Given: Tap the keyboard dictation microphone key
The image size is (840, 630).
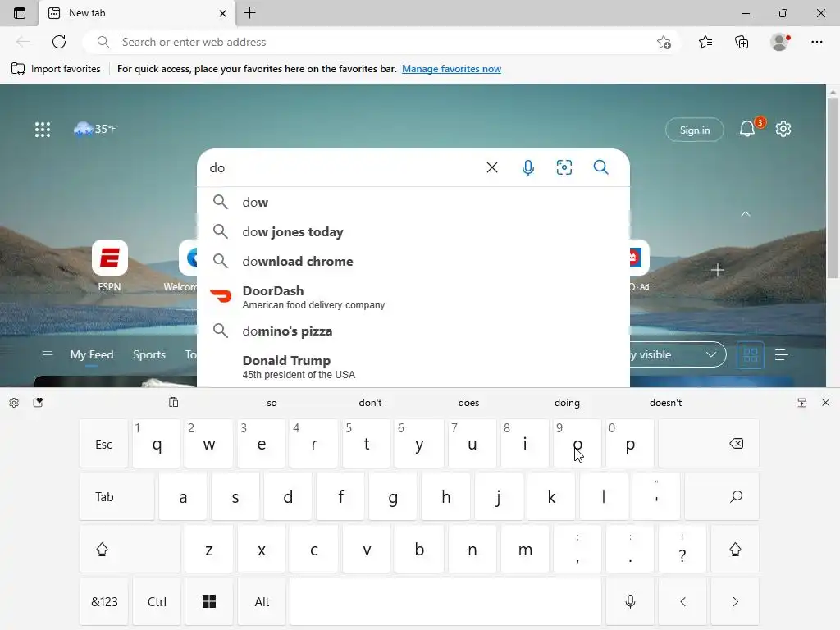Looking at the screenshot, I should [x=630, y=601].
